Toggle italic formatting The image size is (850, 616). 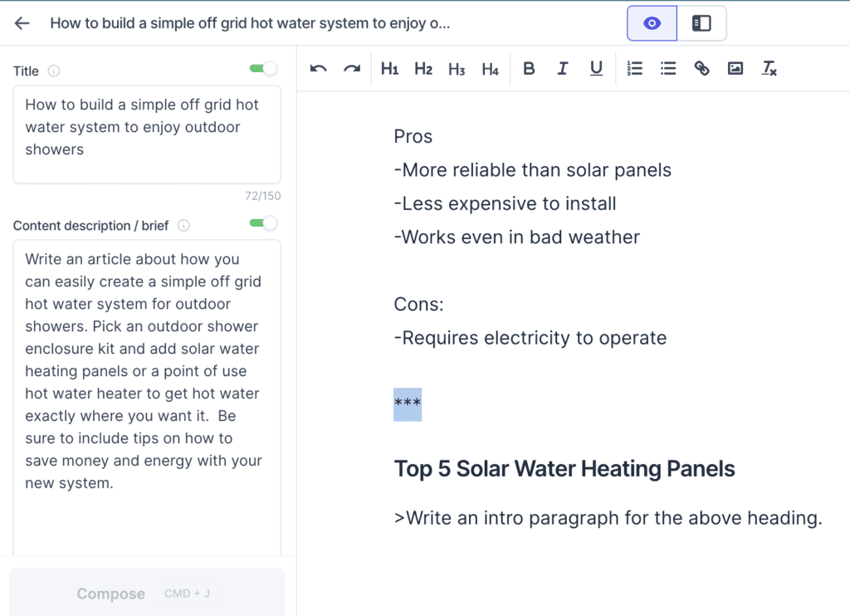tap(563, 68)
